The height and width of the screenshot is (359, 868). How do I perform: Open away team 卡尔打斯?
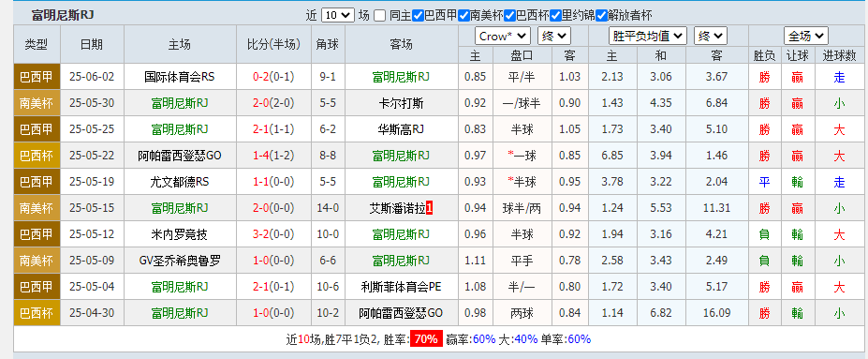(x=402, y=103)
